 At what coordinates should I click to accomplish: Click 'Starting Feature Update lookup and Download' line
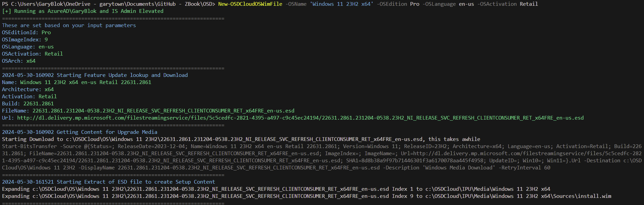(95, 75)
